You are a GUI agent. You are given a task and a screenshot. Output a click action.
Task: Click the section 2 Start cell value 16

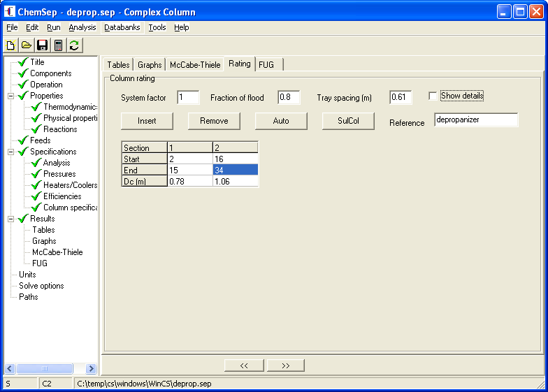click(235, 159)
